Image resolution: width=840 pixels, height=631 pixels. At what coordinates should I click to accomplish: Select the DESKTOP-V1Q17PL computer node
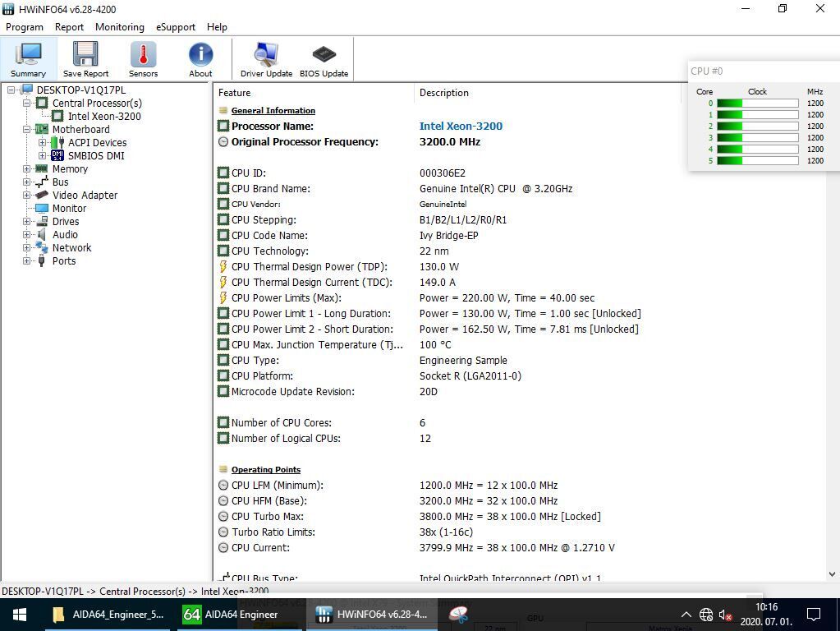click(81, 90)
